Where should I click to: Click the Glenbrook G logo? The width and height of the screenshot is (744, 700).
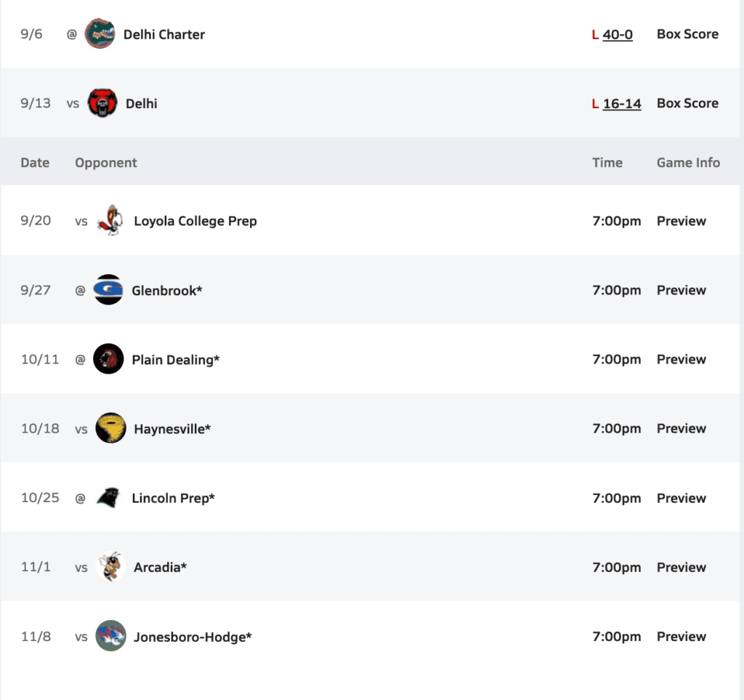pyautogui.click(x=108, y=290)
